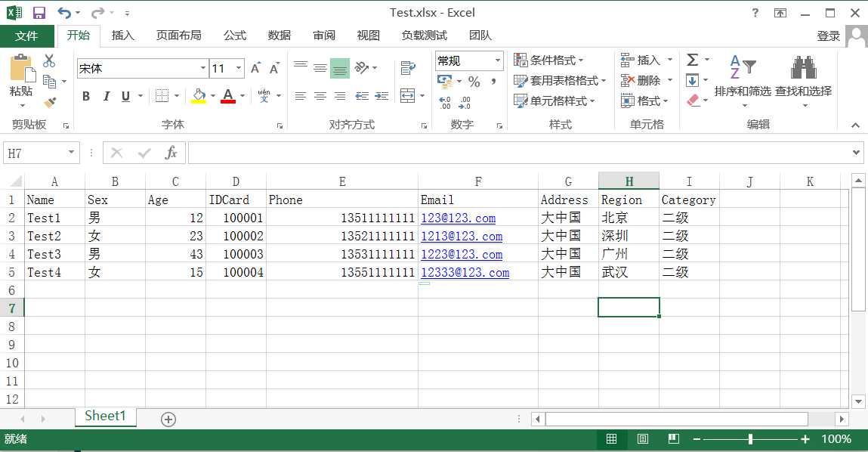Switch to the 公式 tab

tap(235, 36)
